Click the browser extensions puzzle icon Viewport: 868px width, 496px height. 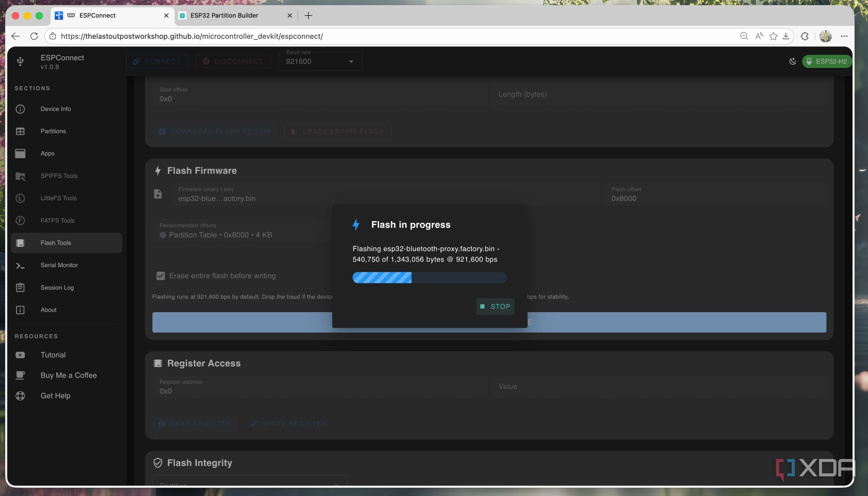pos(805,36)
